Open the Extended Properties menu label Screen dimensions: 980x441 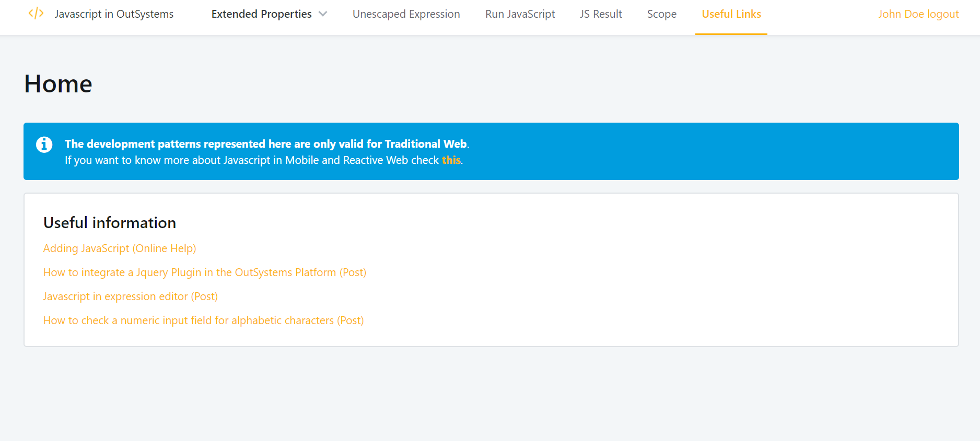click(261, 14)
